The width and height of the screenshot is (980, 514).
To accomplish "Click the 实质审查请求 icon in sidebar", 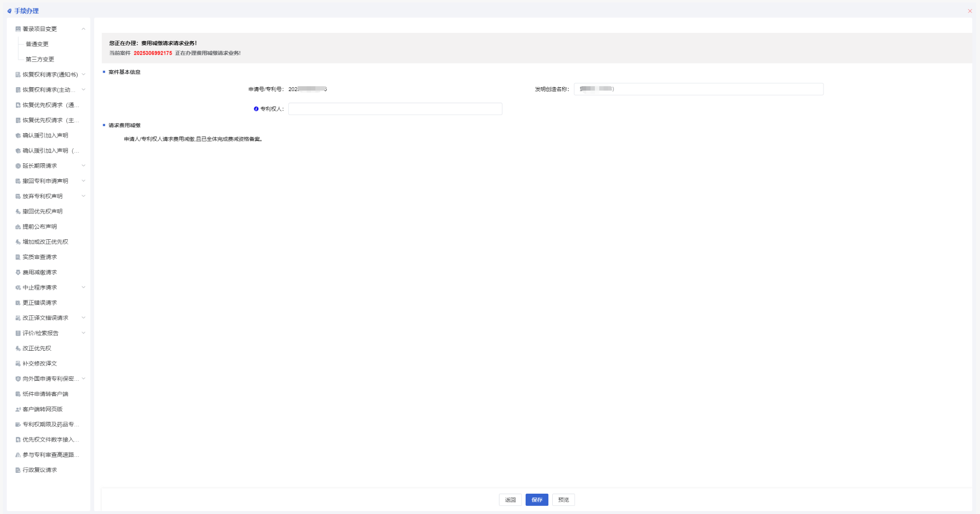I will point(18,257).
